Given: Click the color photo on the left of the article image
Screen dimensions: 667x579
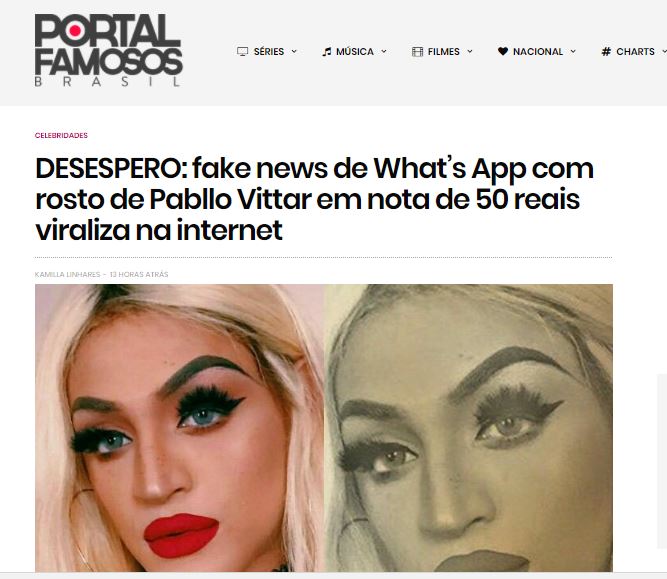Looking at the screenshot, I should coord(180,428).
